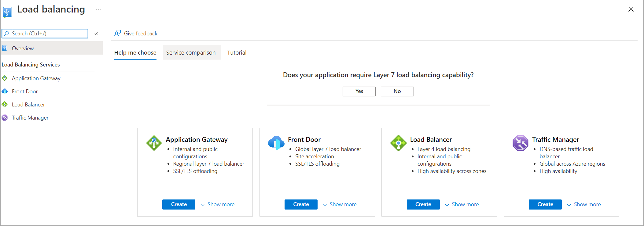Open the Tutorial tab

237,52
